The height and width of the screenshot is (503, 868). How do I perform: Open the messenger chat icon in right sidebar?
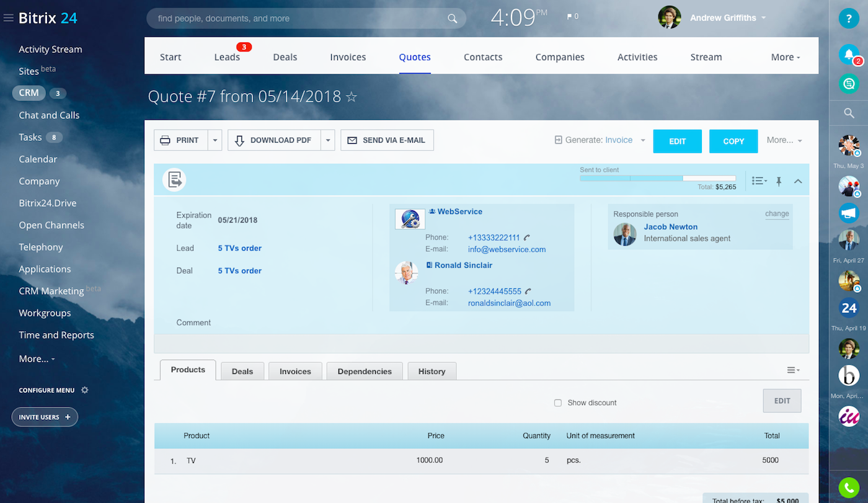849,84
